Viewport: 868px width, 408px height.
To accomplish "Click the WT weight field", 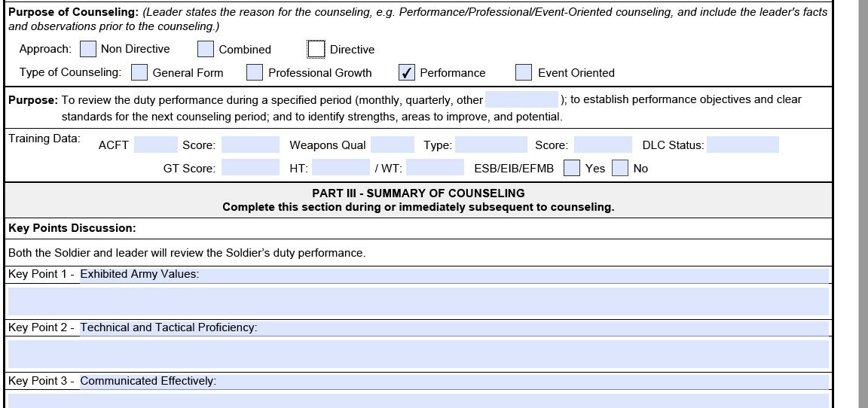I will pyautogui.click(x=435, y=168).
